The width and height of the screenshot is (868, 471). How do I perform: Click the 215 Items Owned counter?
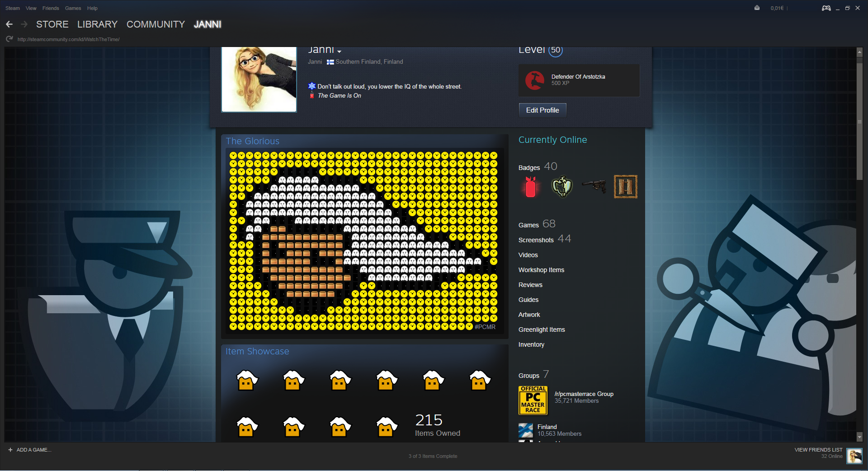point(438,425)
